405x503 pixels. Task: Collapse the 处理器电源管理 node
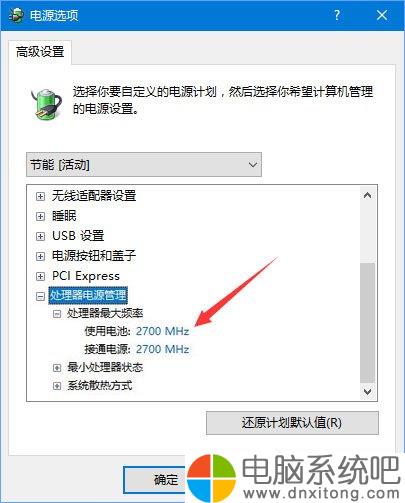pyautogui.click(x=40, y=296)
